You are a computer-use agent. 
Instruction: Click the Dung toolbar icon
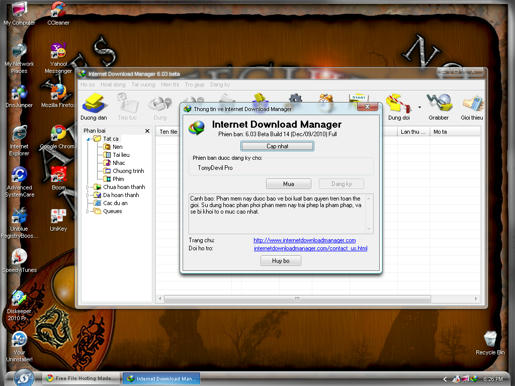160,107
